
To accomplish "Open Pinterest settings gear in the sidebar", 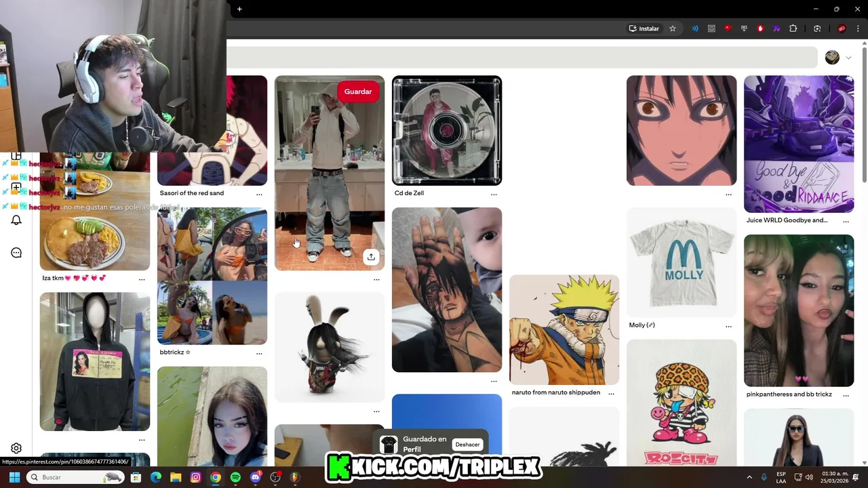I will pos(16,449).
